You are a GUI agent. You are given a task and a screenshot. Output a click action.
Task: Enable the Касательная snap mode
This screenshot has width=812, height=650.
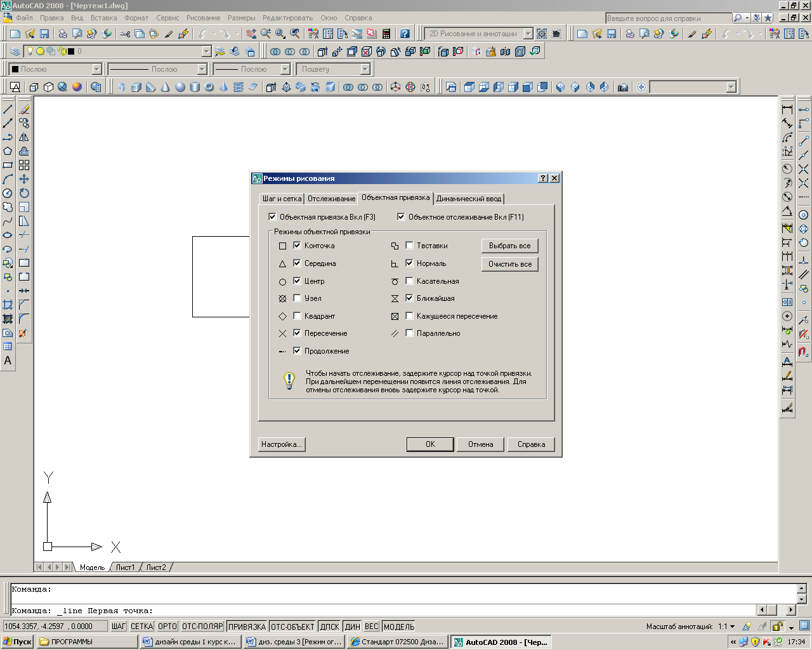[409, 281]
